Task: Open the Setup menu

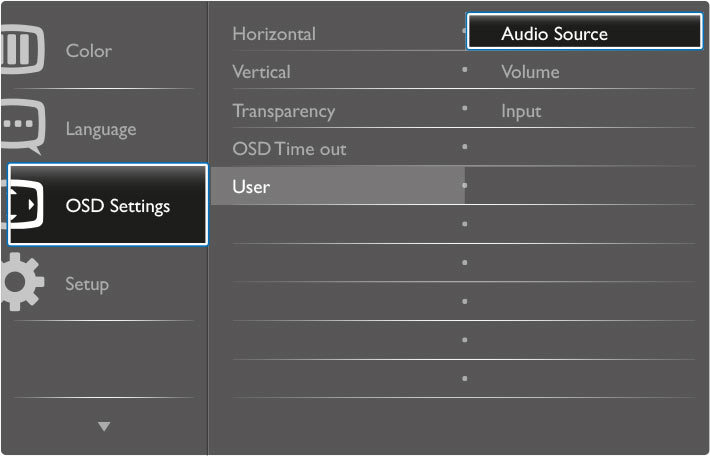Action: pos(87,284)
